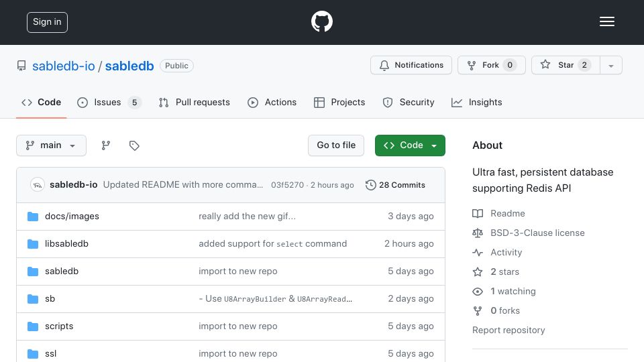This screenshot has height=362, width=644.
Task: Click the Readme book icon
Action: pyautogui.click(x=478, y=213)
